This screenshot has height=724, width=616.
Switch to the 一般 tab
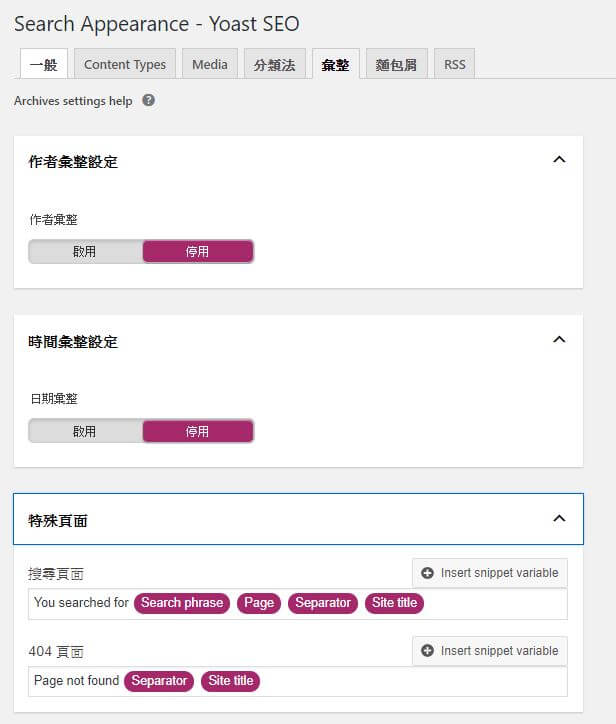44,64
